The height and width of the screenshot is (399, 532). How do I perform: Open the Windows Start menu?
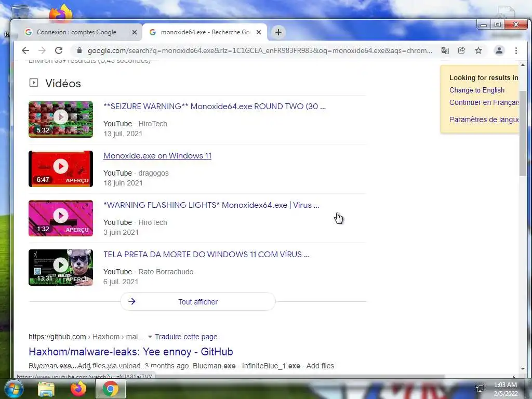point(14,389)
